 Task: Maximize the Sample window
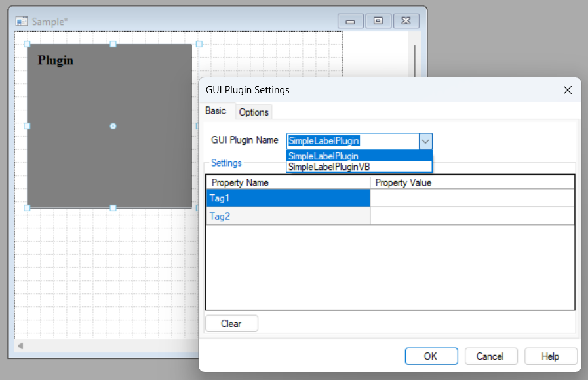378,21
